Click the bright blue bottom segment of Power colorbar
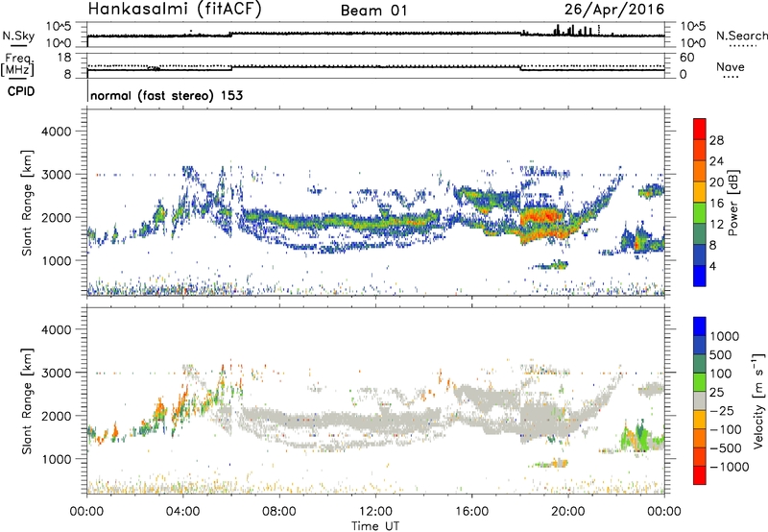 point(700,276)
